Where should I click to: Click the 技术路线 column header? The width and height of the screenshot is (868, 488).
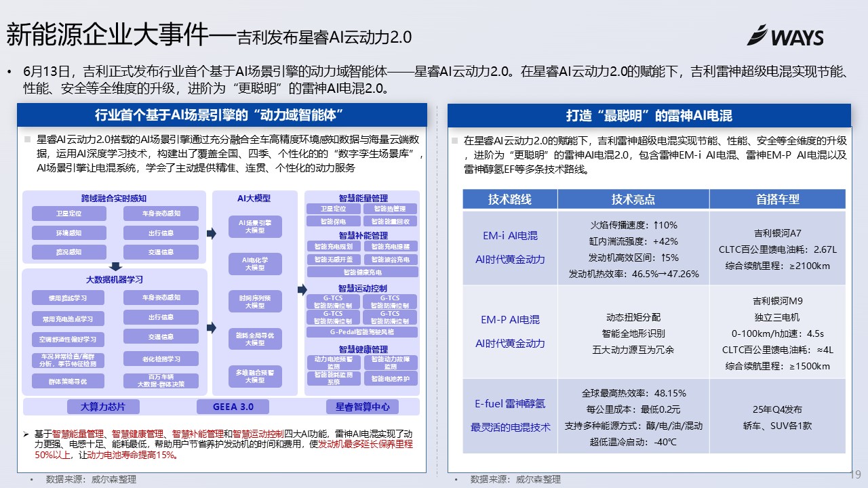point(510,199)
